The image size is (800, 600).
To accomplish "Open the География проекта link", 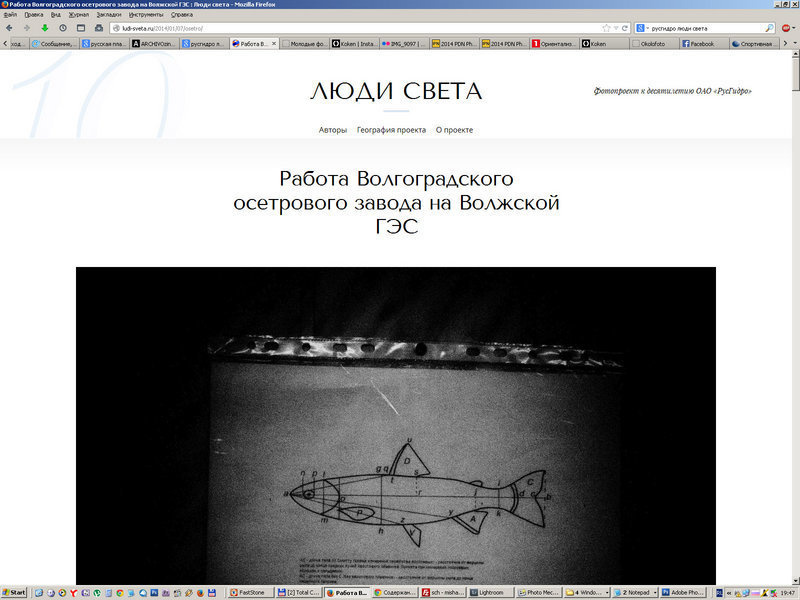I will point(391,130).
